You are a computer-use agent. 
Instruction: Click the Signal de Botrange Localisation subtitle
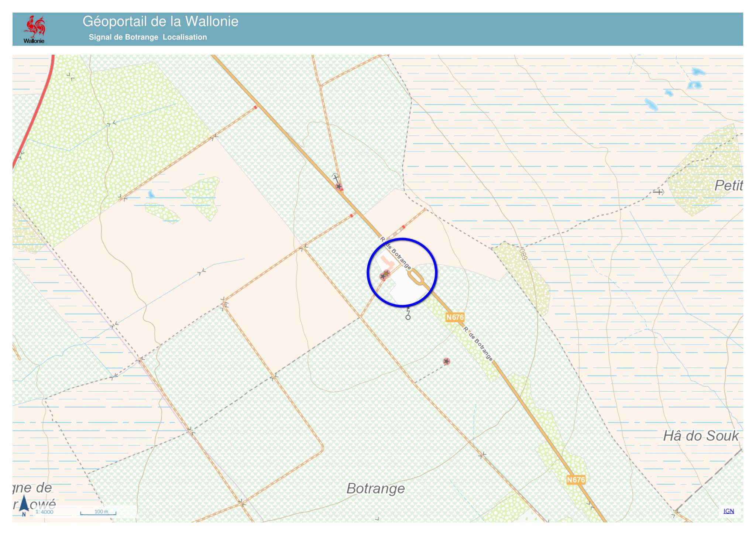click(x=148, y=37)
